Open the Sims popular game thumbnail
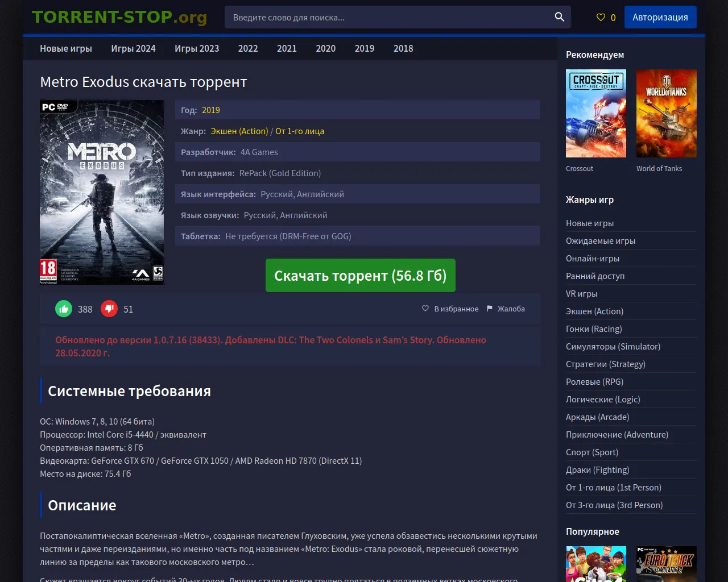The width and height of the screenshot is (728, 582). point(596,564)
